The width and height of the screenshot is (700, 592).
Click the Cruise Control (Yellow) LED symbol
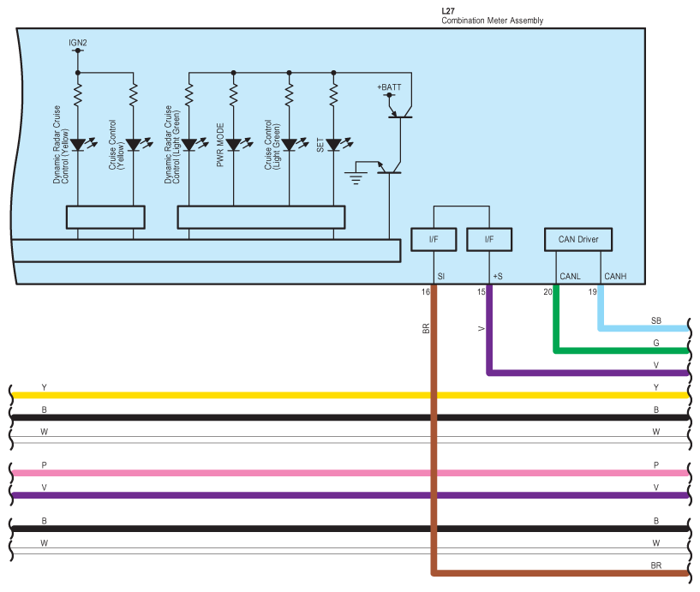pyautogui.click(x=133, y=144)
